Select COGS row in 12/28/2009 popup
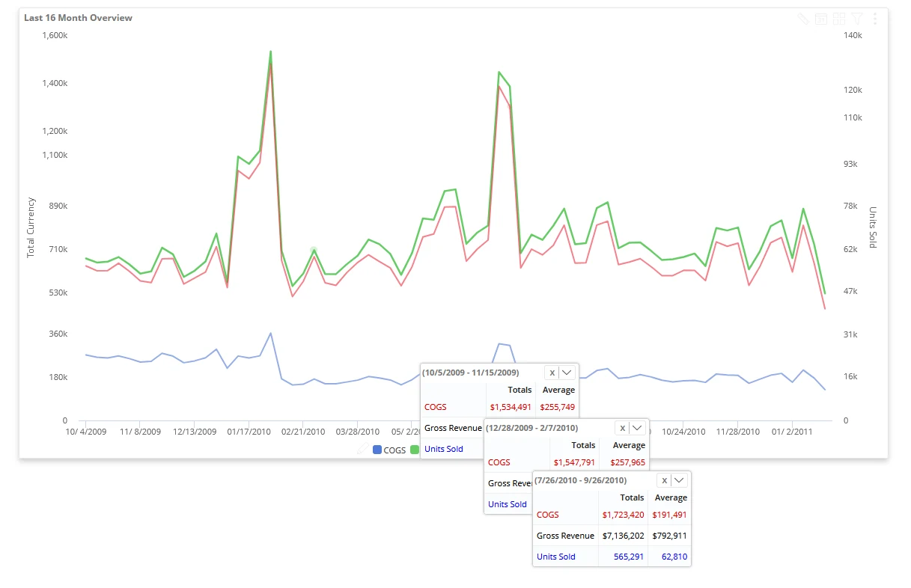 pyautogui.click(x=567, y=462)
